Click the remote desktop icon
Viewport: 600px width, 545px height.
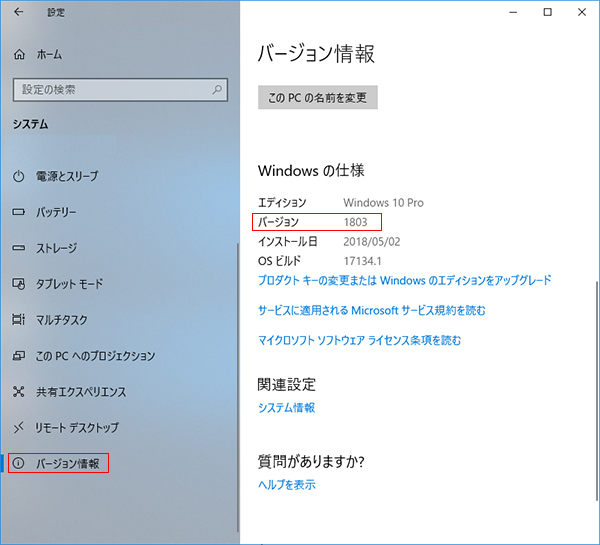19,428
